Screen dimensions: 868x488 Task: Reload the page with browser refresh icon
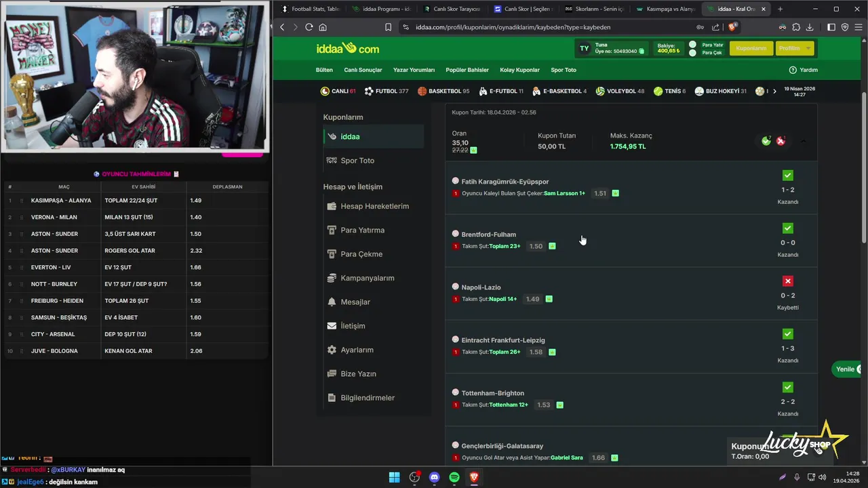[309, 27]
